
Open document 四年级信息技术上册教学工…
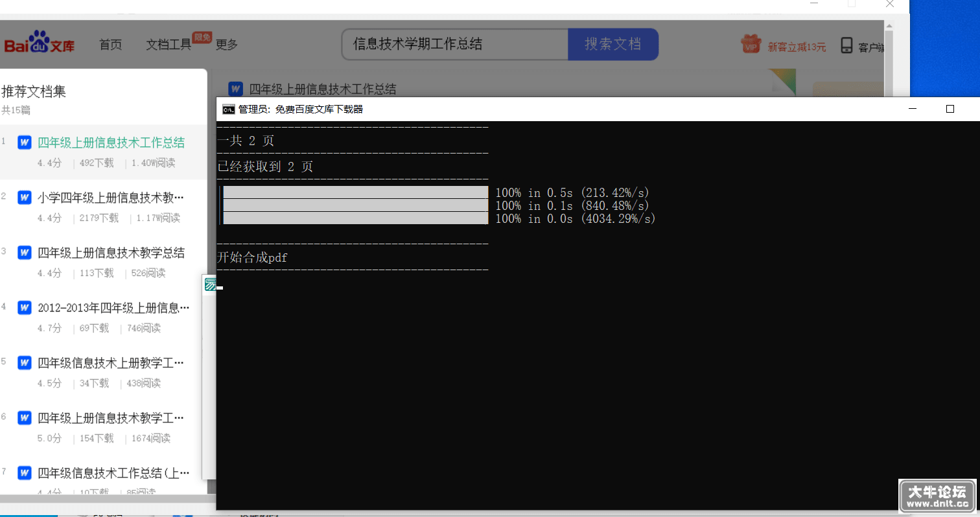[x=111, y=363]
